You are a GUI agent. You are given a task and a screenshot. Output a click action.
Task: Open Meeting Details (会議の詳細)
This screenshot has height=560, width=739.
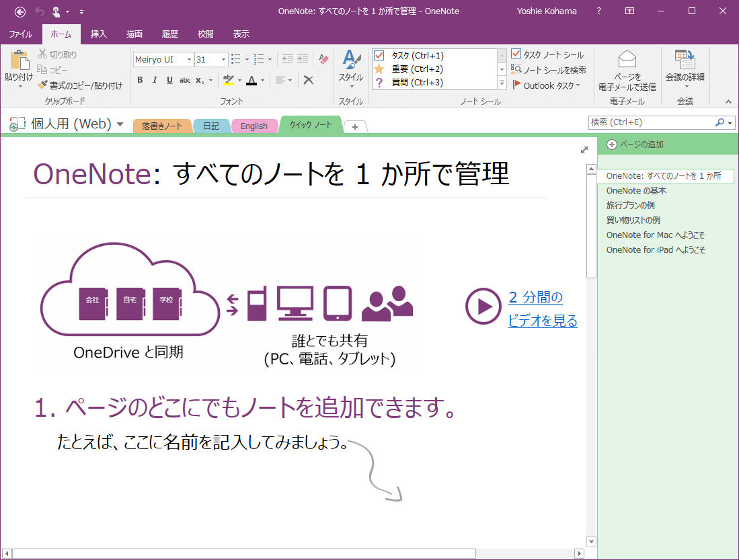[x=685, y=69]
